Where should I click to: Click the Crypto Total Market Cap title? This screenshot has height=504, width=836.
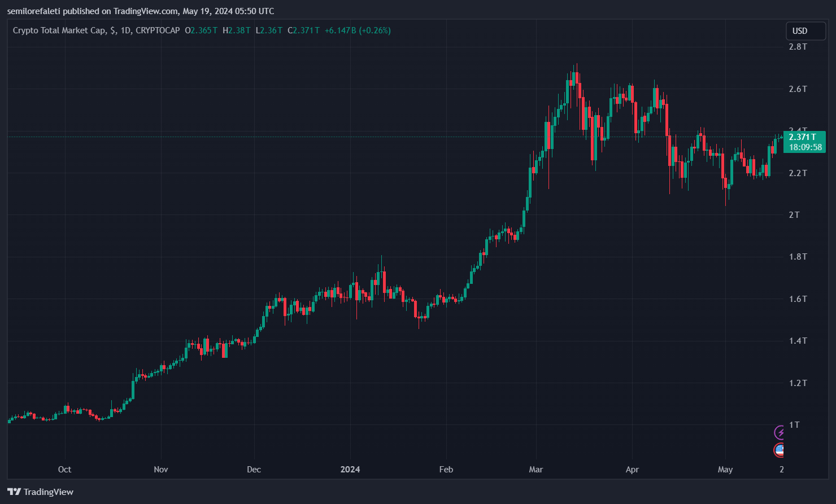59,30
